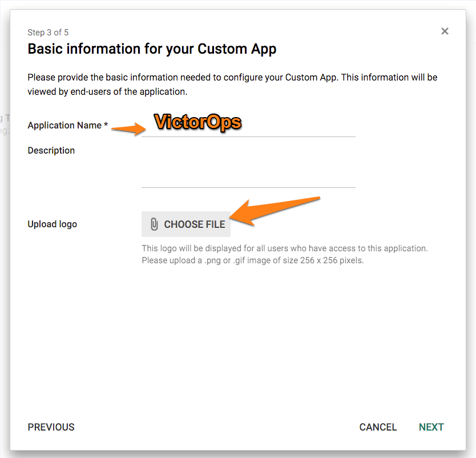Go back with the PREVIOUS button
The image size is (476, 458).
(x=51, y=427)
